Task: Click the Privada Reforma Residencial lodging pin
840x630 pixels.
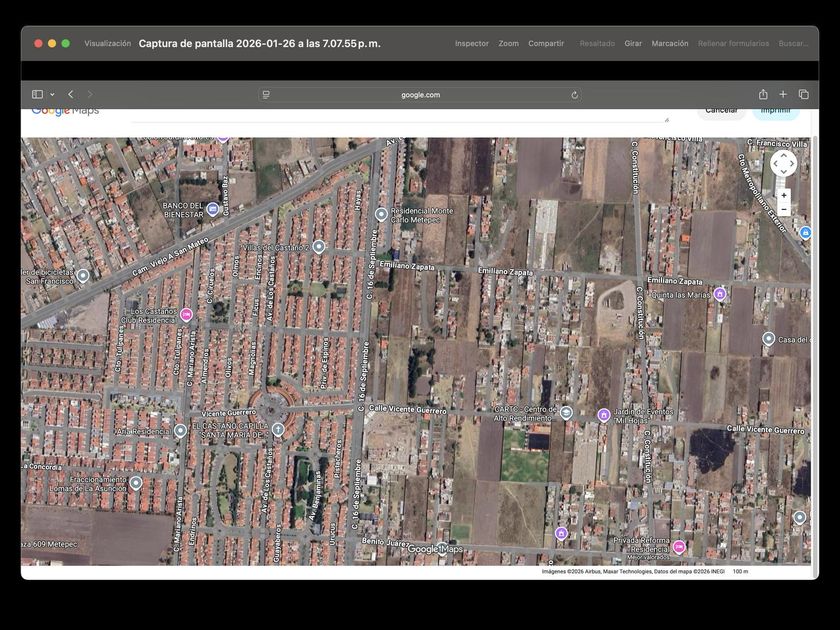Action: 679,547
